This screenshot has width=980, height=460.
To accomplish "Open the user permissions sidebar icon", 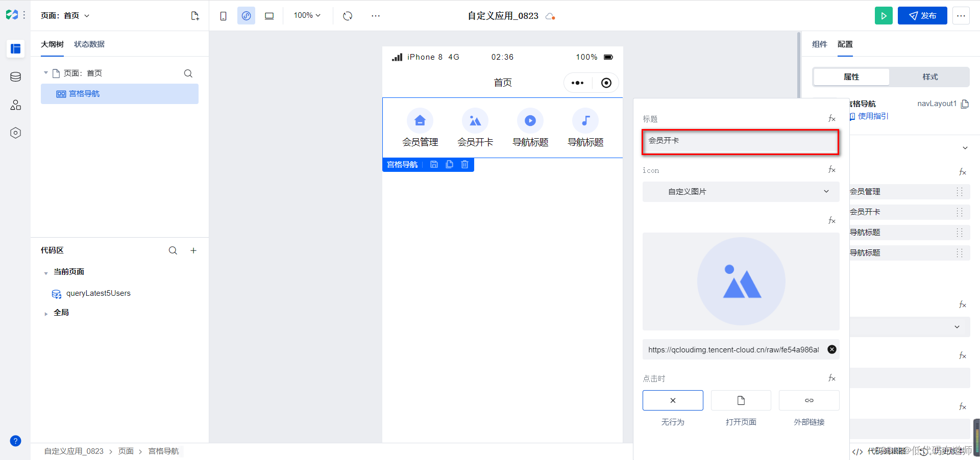I will pos(16,105).
